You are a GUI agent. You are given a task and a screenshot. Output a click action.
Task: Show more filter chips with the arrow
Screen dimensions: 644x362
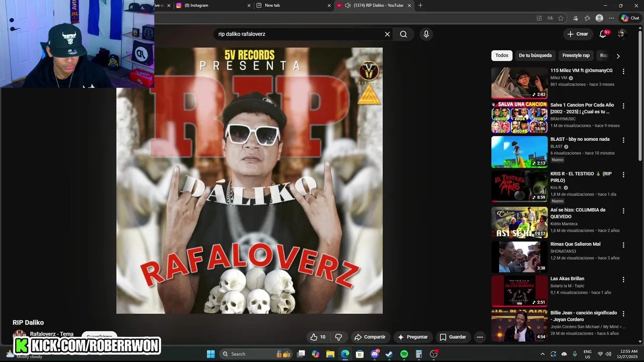coord(618,56)
